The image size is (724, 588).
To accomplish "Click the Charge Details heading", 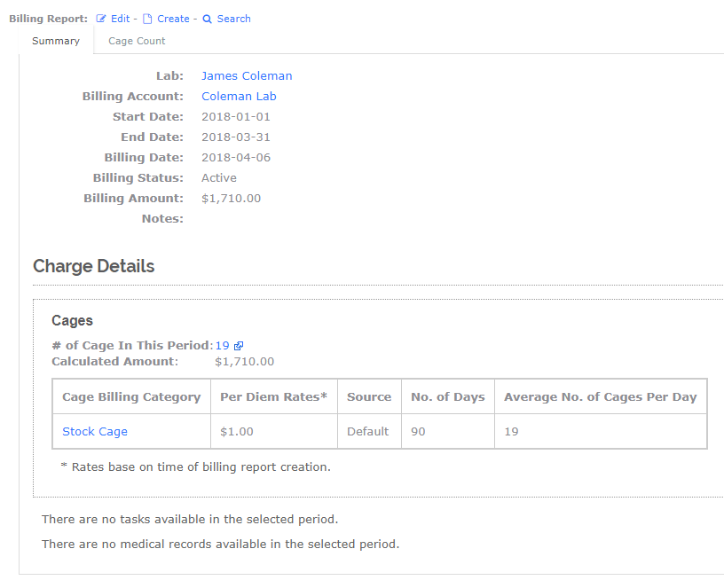I will point(94,266).
